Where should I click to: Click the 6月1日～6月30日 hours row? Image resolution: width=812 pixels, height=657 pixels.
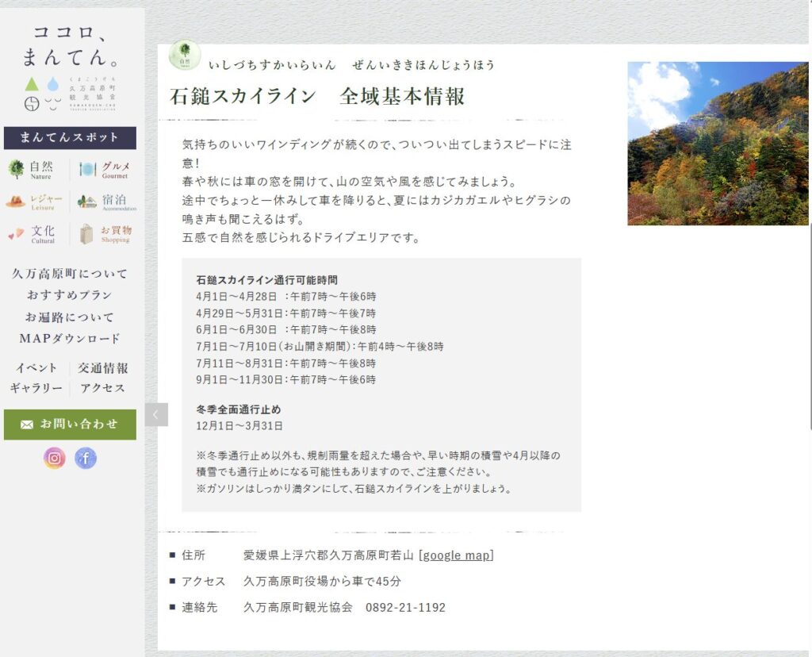click(x=285, y=330)
